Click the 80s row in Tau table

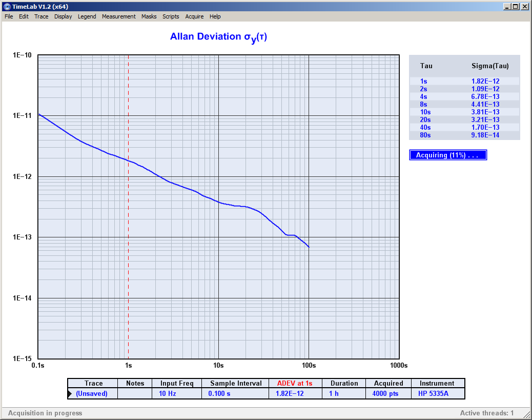coord(464,135)
